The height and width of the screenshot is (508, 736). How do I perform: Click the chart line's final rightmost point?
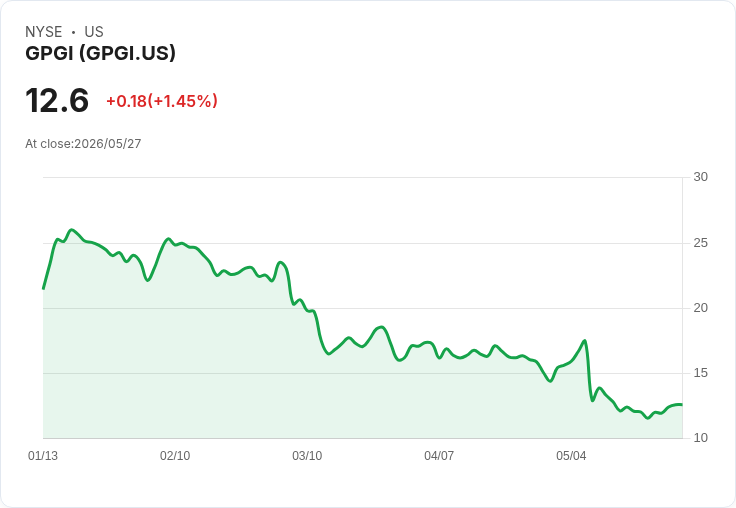(682, 404)
